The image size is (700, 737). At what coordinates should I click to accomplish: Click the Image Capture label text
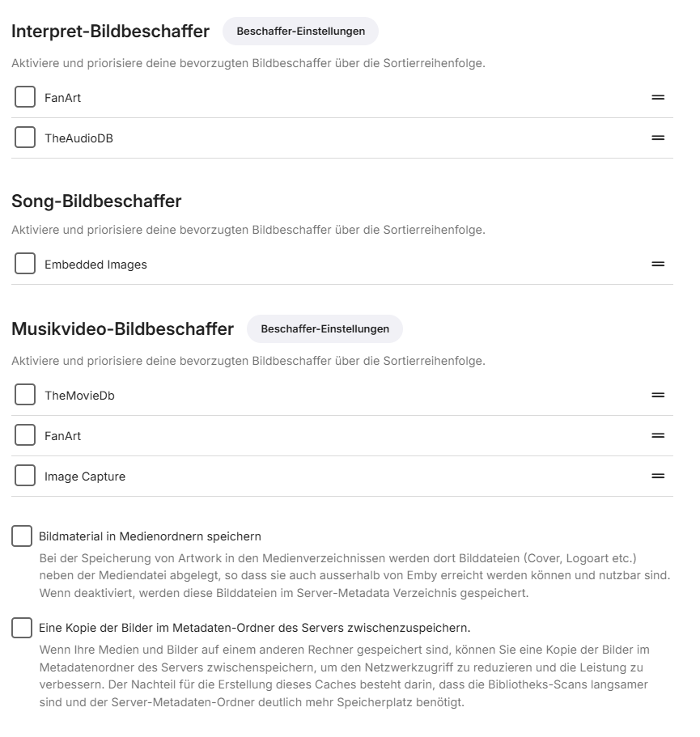[85, 477]
